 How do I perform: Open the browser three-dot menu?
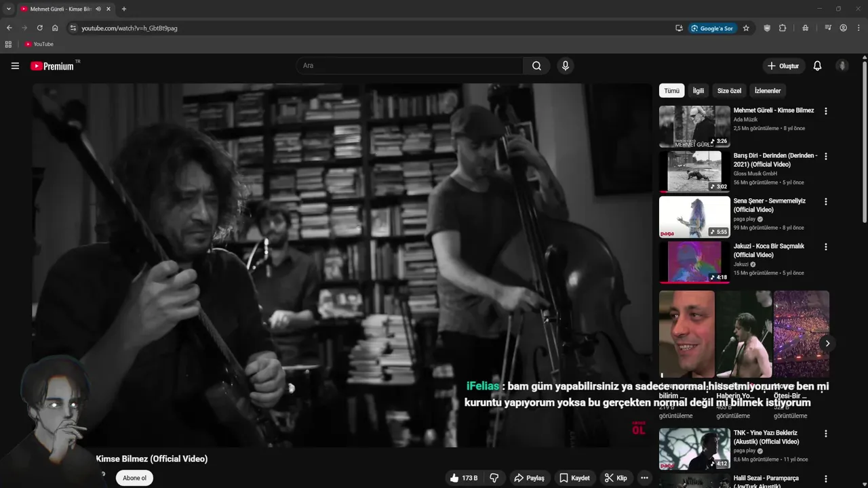859,28
